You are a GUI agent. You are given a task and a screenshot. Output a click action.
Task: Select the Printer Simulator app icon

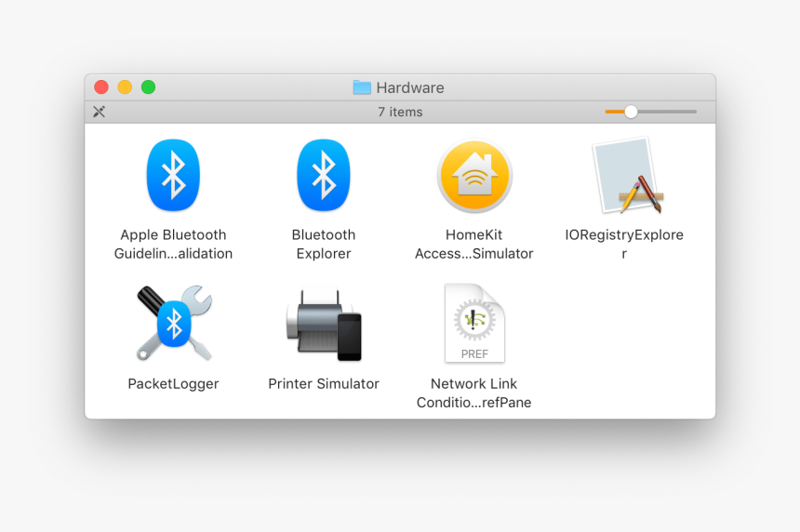(x=324, y=324)
